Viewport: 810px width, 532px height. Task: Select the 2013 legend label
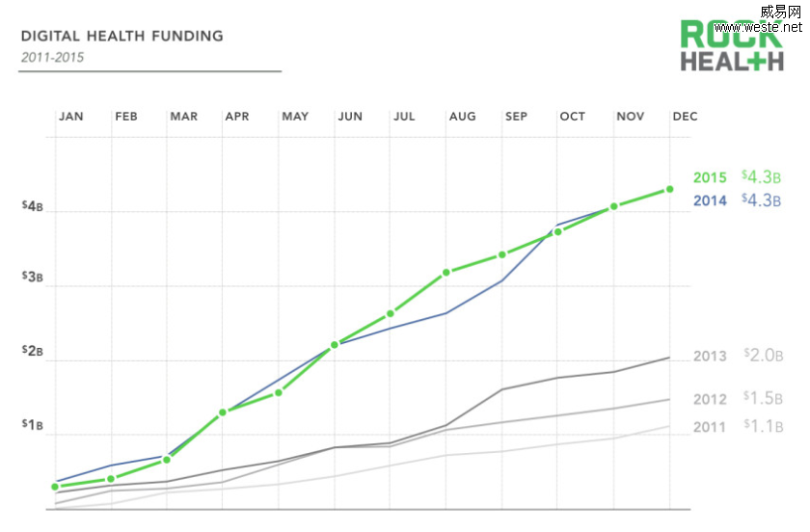710,357
